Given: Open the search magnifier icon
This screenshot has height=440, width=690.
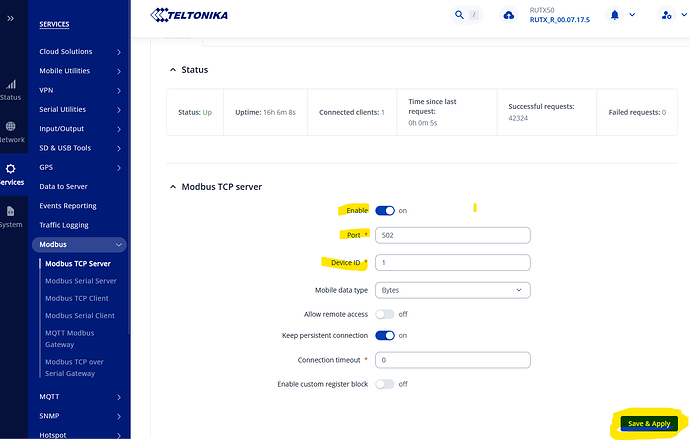Looking at the screenshot, I should coord(459,15).
